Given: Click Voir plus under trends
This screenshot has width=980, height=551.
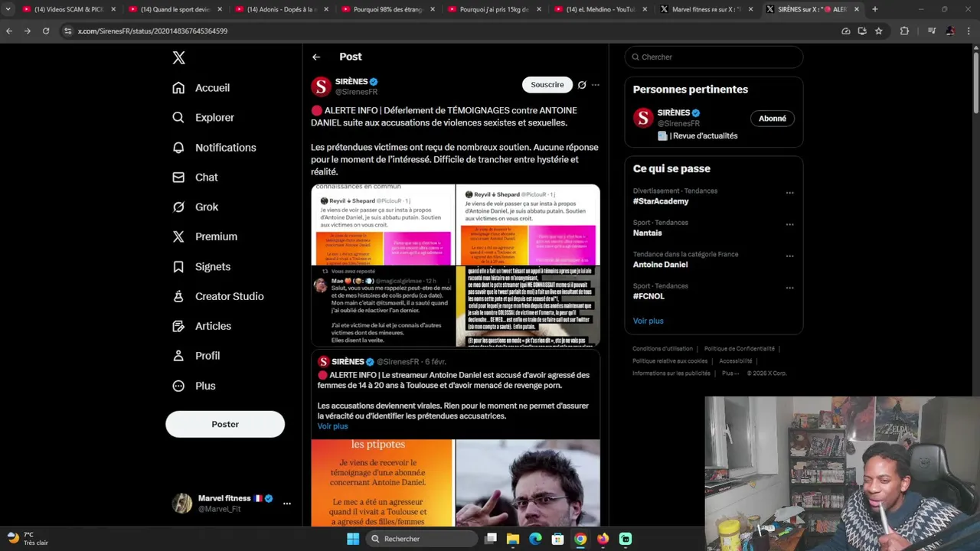Looking at the screenshot, I should (648, 321).
